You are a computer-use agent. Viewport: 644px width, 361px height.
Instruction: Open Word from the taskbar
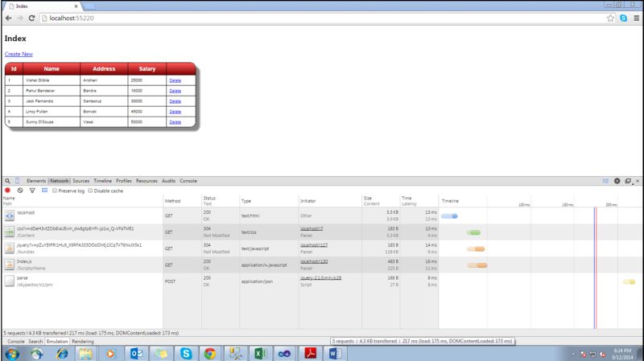334,354
